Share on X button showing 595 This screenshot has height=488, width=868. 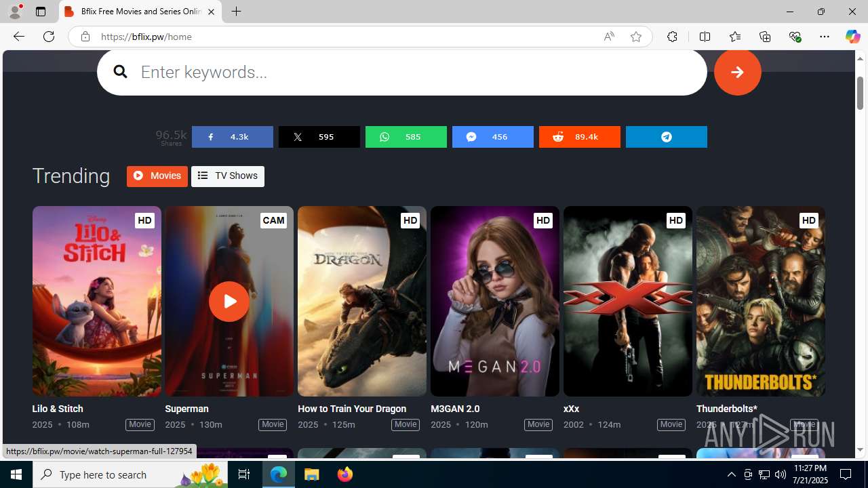click(x=319, y=137)
